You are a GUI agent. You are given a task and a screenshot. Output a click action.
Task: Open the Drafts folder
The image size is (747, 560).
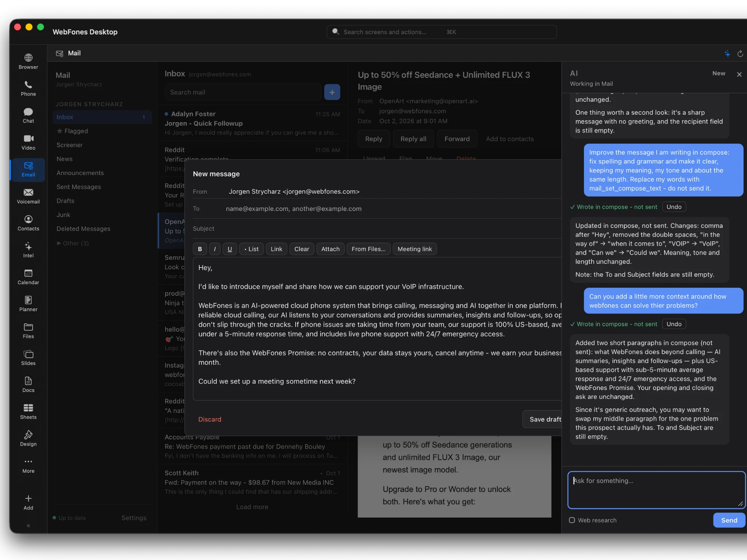(x=102, y=201)
